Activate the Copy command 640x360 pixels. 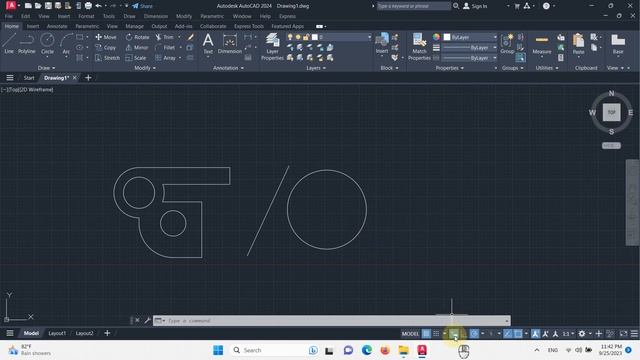click(105, 47)
